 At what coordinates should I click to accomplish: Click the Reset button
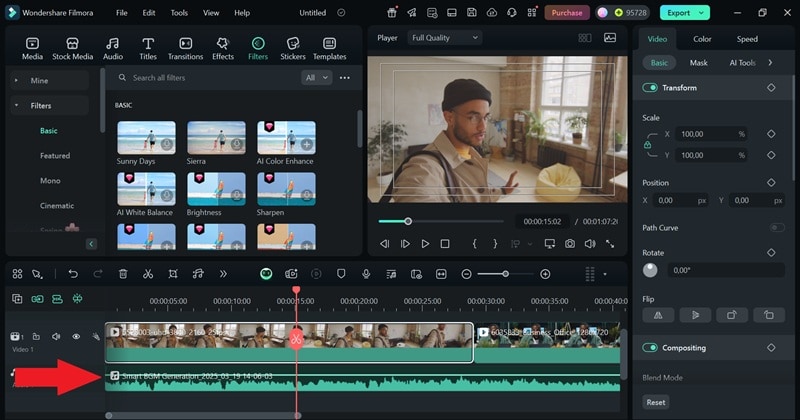pos(656,402)
